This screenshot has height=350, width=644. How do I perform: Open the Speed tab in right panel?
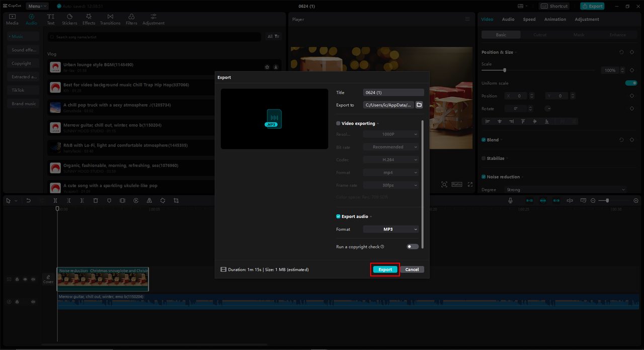(x=529, y=19)
